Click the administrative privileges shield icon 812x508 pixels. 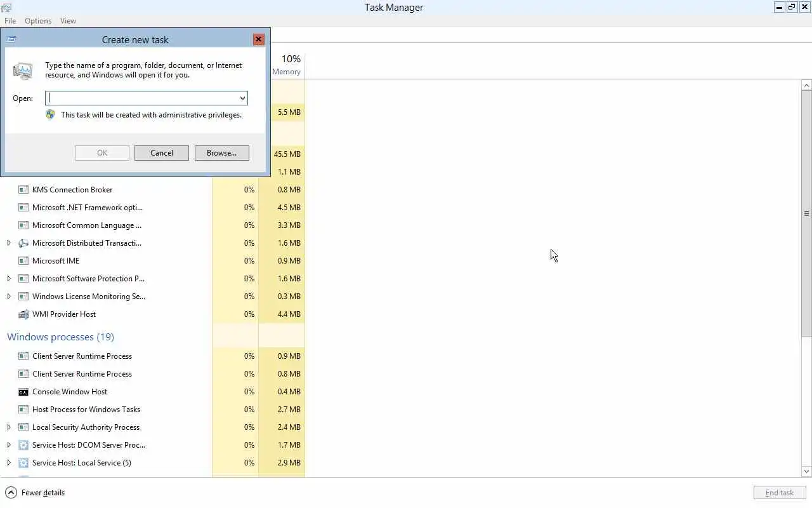(x=50, y=115)
